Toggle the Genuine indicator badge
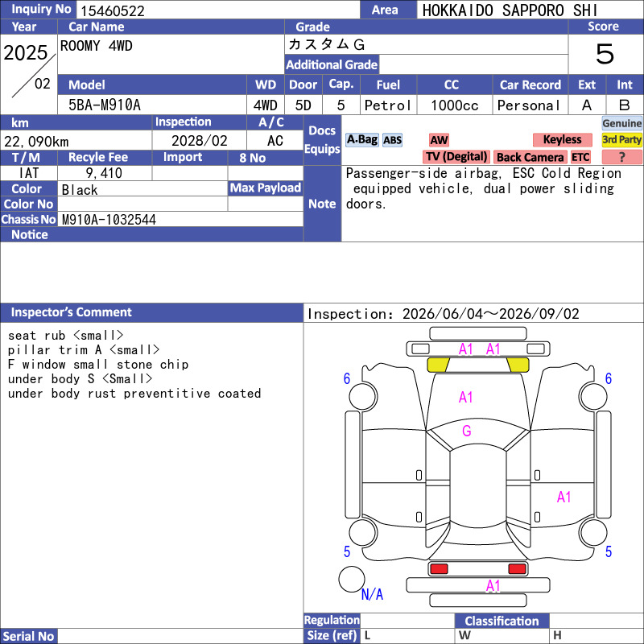 tap(621, 123)
